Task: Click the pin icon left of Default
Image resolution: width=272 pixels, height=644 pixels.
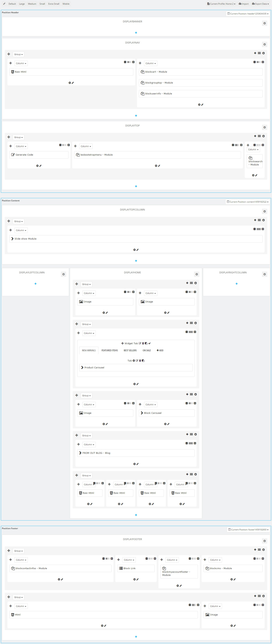Action: tap(4, 4)
